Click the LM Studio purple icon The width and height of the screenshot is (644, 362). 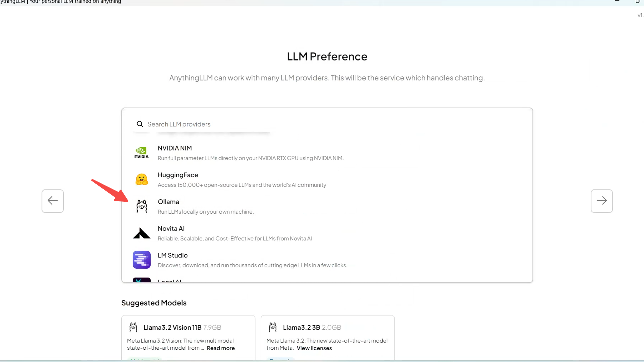pos(142,260)
